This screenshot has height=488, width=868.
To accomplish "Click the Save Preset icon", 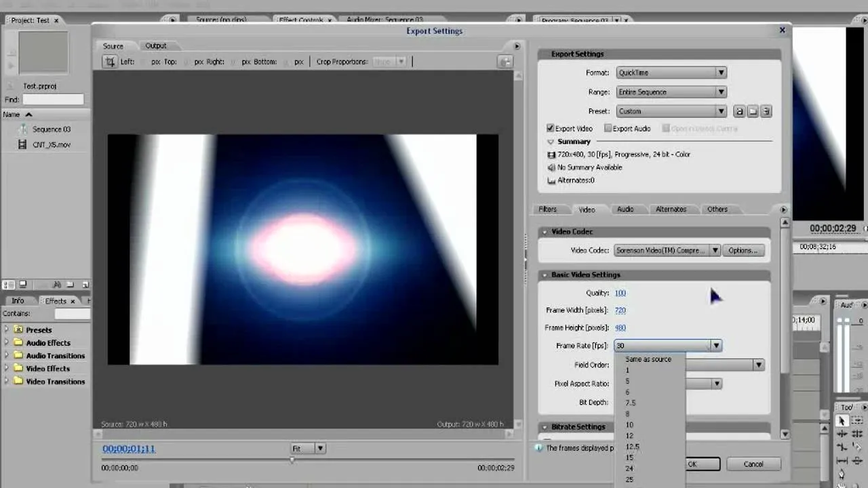I will (739, 111).
